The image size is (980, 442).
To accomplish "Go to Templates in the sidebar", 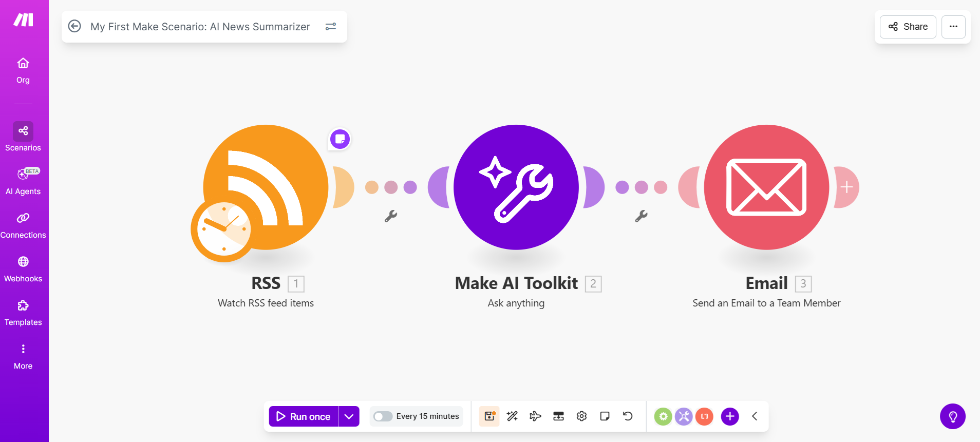I will [23, 313].
